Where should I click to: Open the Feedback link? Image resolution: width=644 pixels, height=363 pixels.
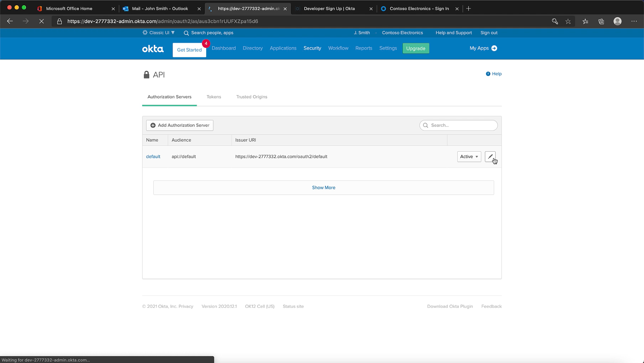[492, 306]
